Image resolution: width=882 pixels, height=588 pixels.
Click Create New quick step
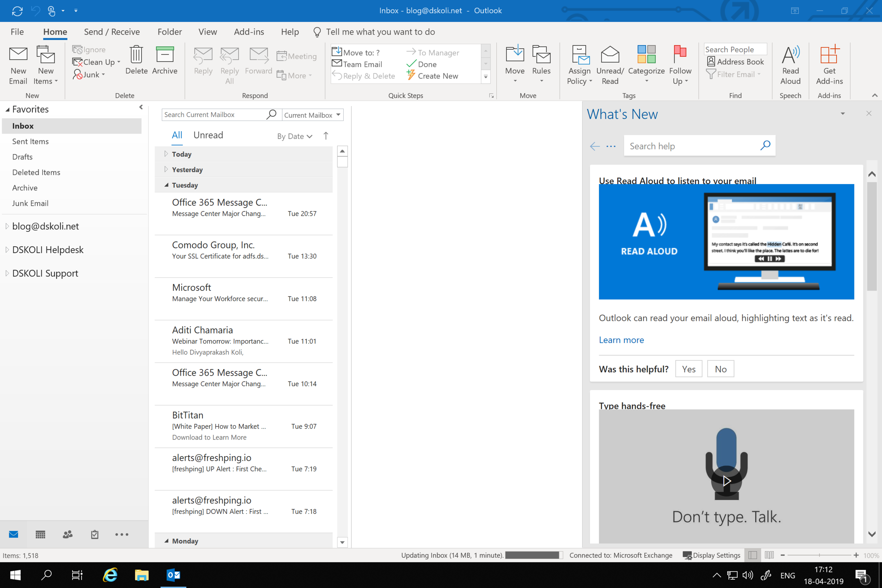433,76
